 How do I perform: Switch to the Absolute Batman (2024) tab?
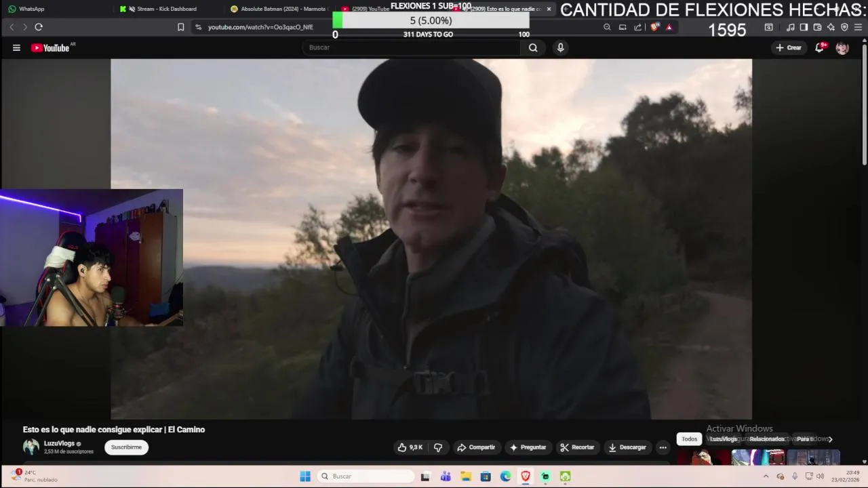coord(278,9)
